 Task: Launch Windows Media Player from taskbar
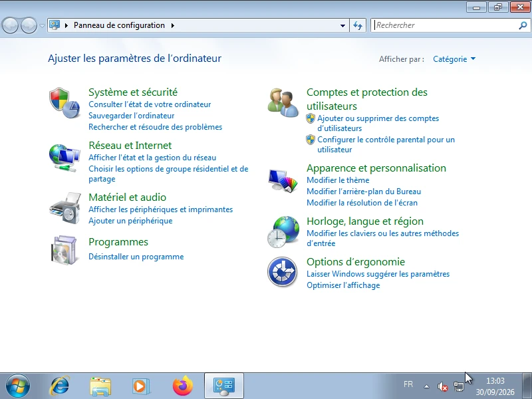tap(140, 386)
